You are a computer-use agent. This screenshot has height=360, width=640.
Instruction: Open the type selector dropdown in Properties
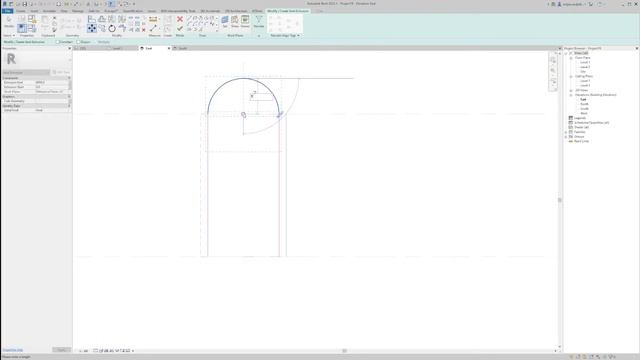click(x=70, y=60)
